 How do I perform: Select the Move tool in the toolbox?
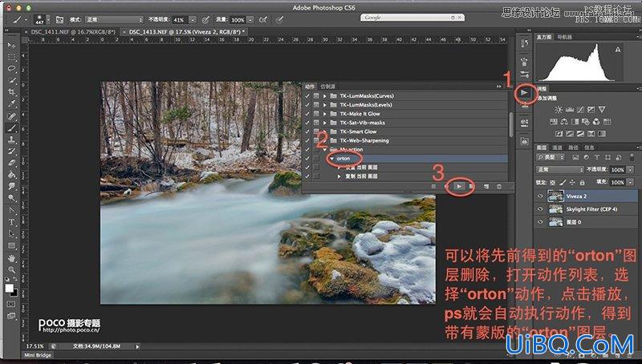[11, 45]
